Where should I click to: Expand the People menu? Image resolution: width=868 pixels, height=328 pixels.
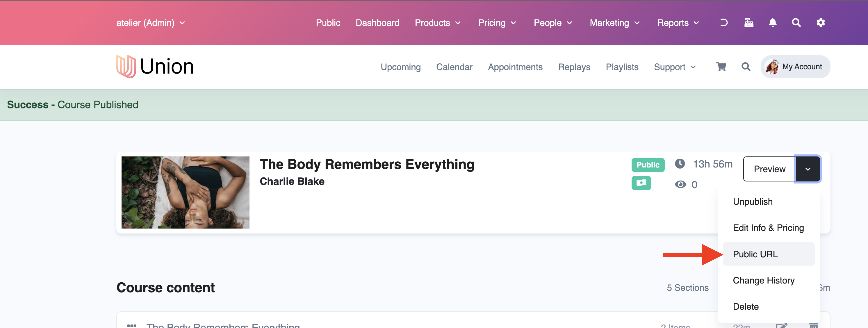[552, 23]
